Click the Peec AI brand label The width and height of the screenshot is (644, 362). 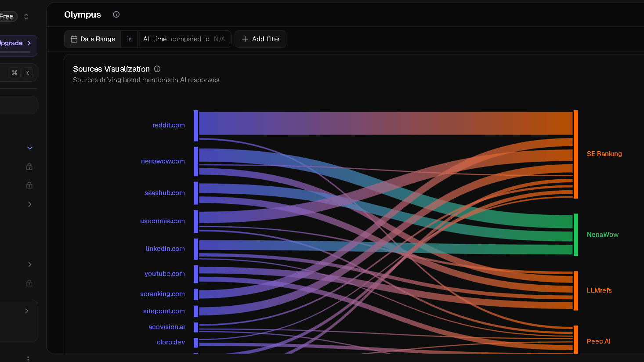point(599,341)
